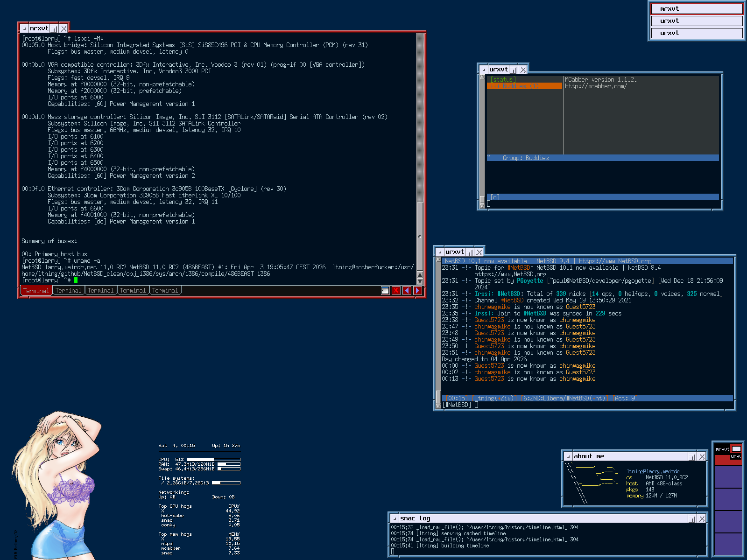Switch to fourth desktop in pager

(728, 522)
